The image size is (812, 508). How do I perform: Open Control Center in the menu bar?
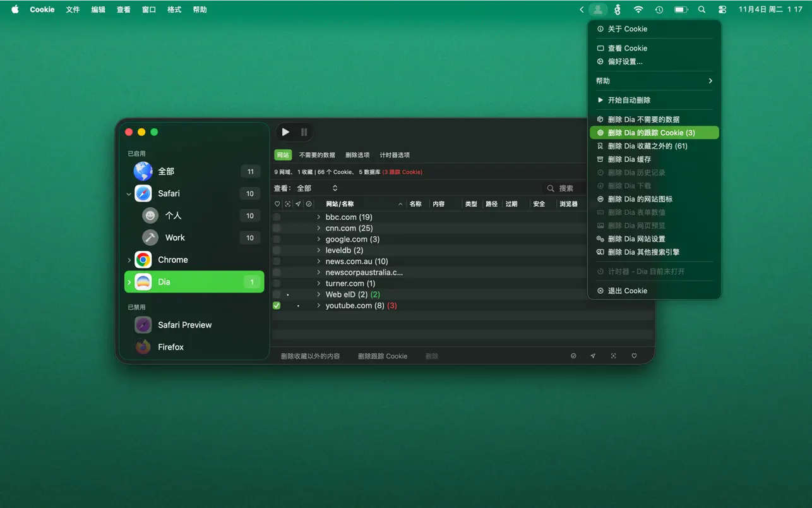click(x=722, y=9)
